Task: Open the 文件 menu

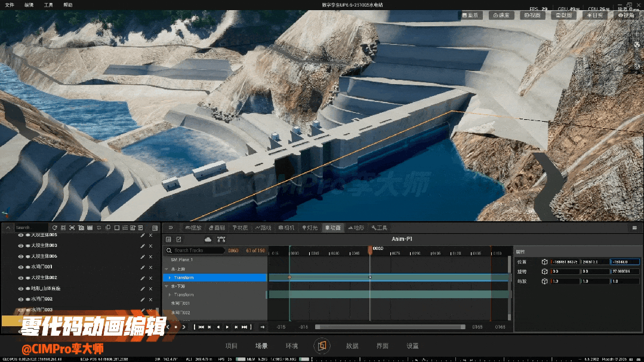Action: click(x=10, y=5)
